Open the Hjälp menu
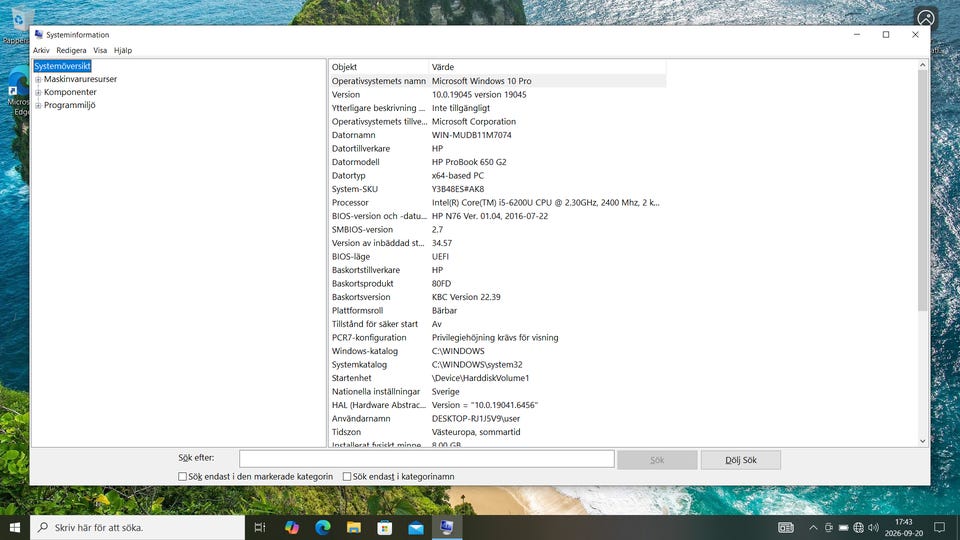 point(122,50)
